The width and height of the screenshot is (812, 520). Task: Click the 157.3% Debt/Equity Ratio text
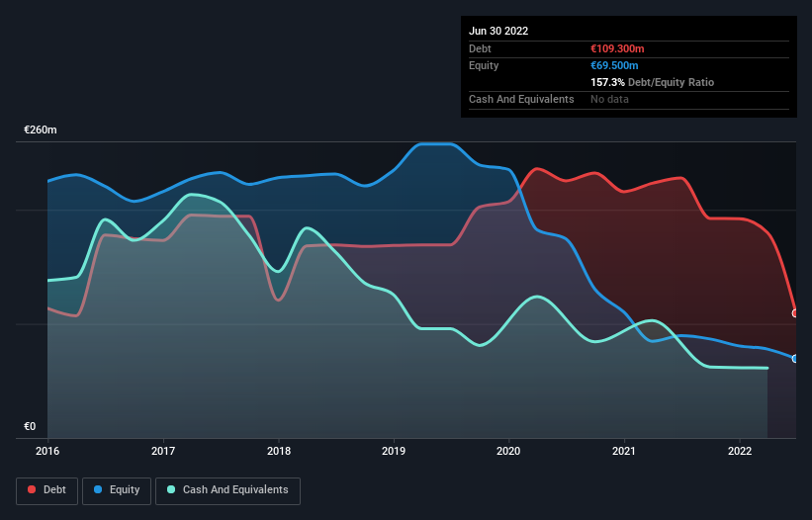pyautogui.click(x=652, y=82)
